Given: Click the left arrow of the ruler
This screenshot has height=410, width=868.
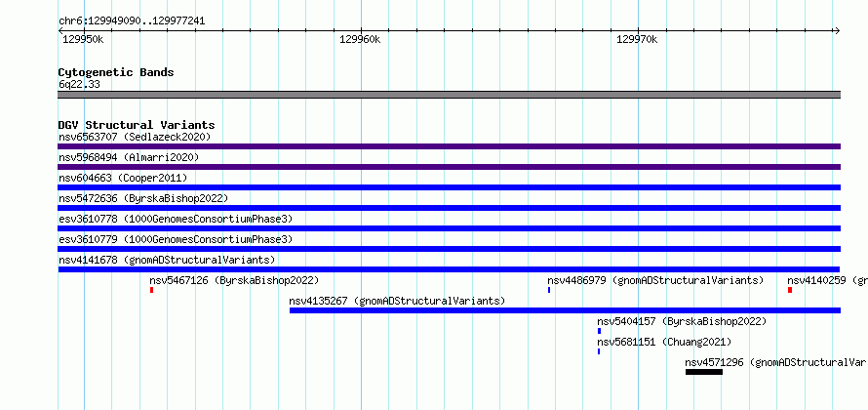Looking at the screenshot, I should click(60, 31).
